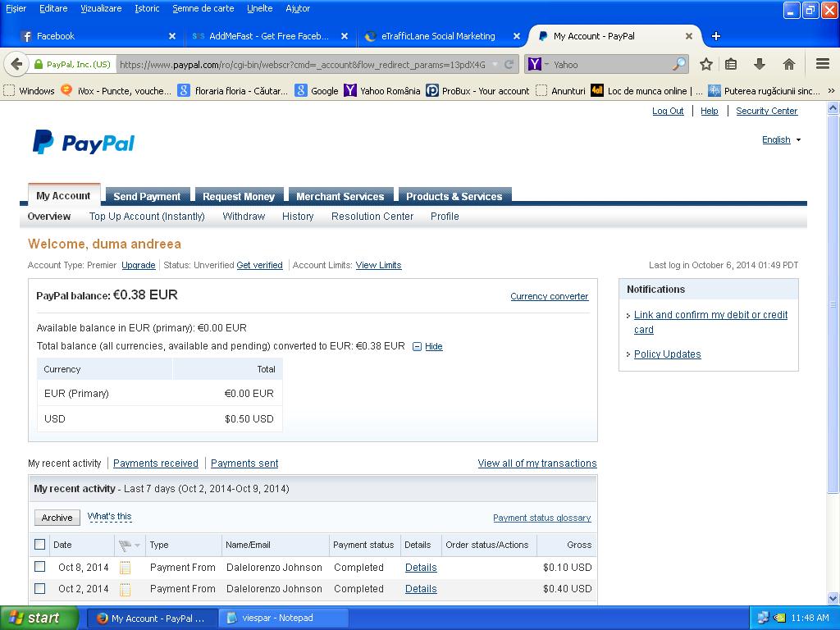Click the note icon for Oct 2 payment
This screenshot has width=840, height=630.
[125, 589]
